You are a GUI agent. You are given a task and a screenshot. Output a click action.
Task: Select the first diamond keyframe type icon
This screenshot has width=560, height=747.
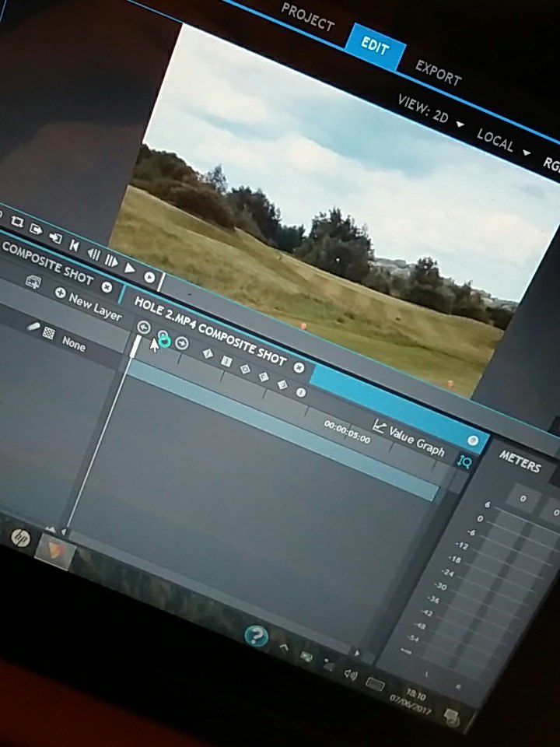click(x=207, y=353)
